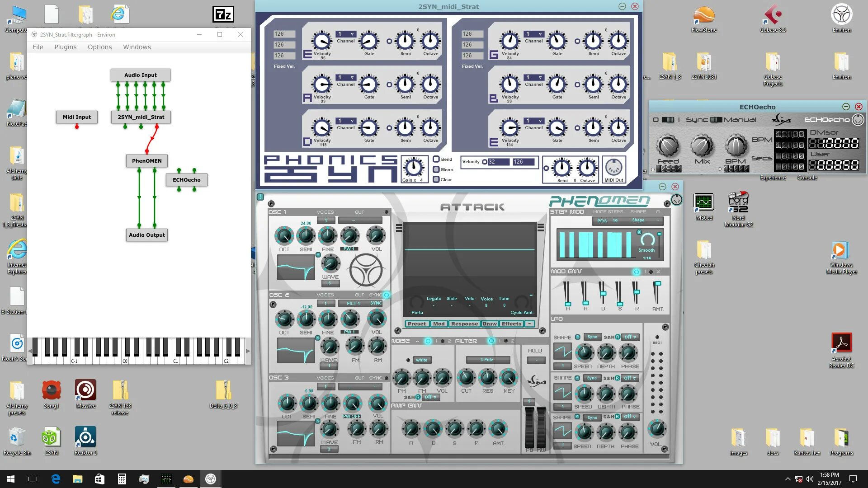
Task: Open MS6ed desktop shortcut
Action: point(704,207)
